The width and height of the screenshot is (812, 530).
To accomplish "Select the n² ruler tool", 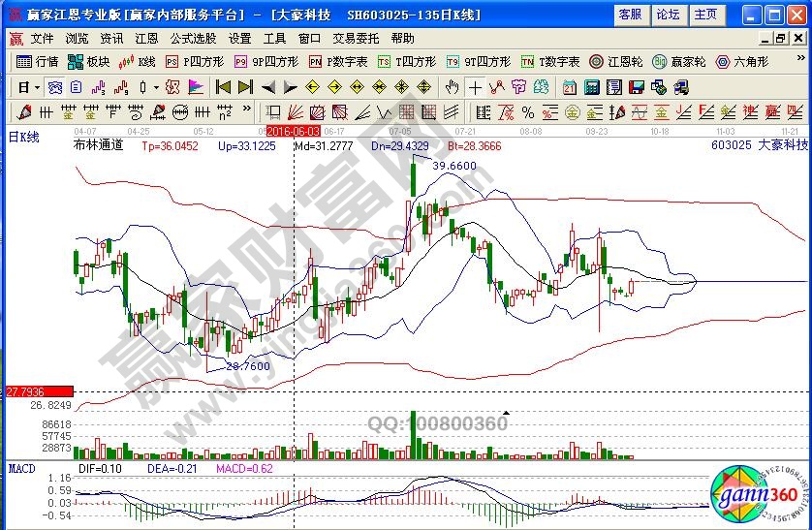I will click(x=224, y=112).
